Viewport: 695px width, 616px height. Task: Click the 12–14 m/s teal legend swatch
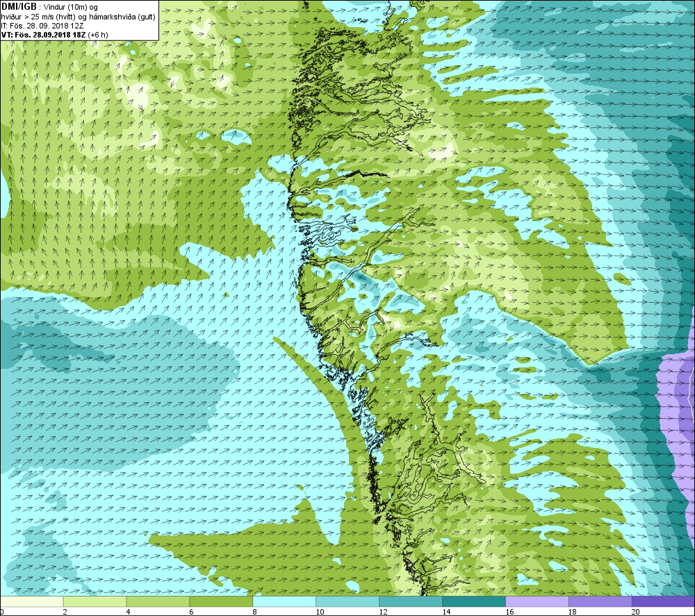point(411,601)
